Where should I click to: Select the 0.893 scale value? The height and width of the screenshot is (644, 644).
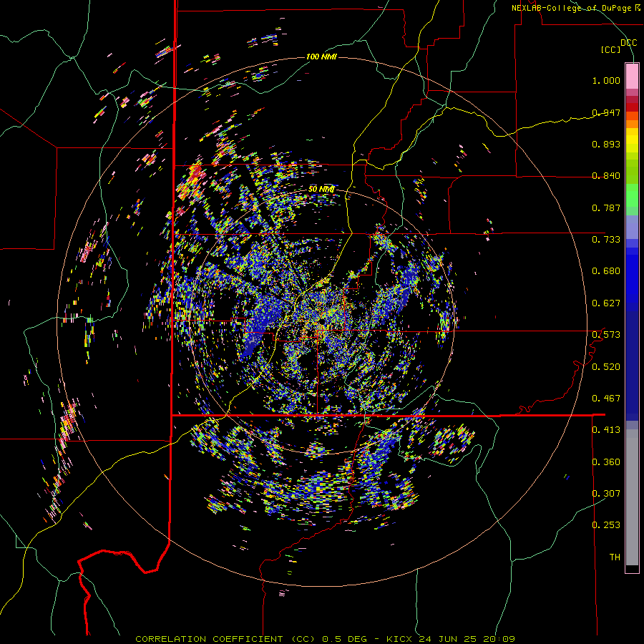point(606,144)
